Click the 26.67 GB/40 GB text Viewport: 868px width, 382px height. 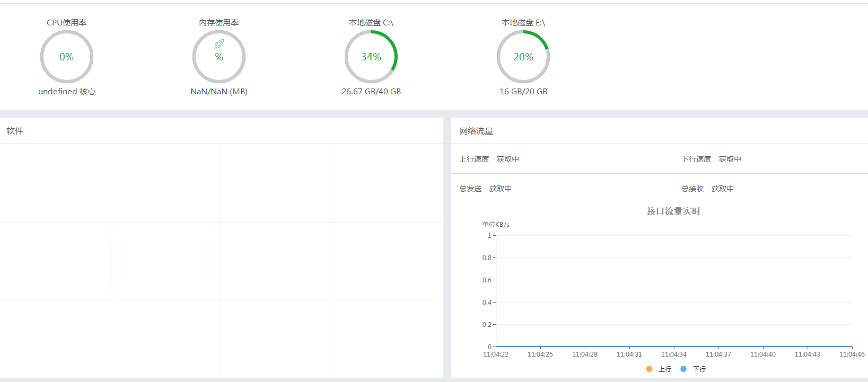click(x=371, y=92)
